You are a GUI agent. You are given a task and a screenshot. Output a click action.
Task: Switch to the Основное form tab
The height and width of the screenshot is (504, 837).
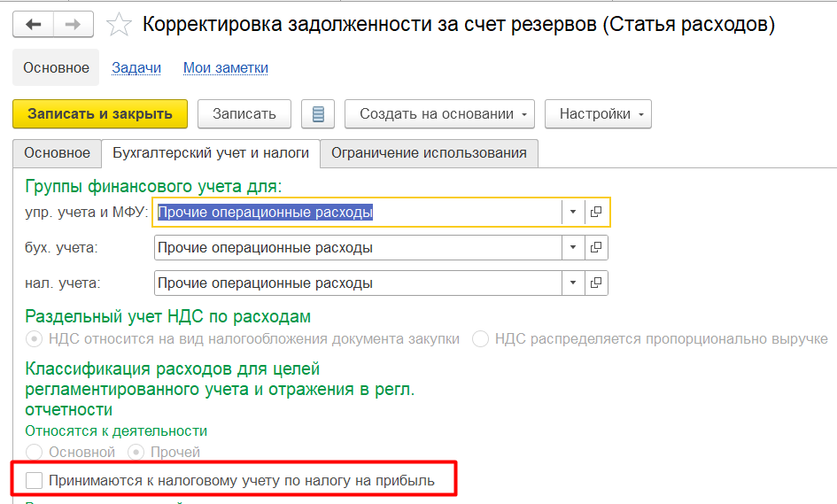(57, 153)
